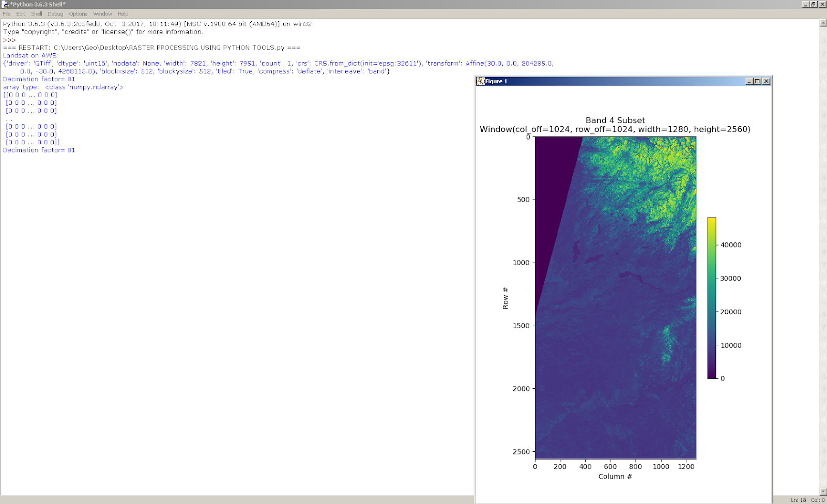The height and width of the screenshot is (504, 827).
Task: Click the 40000 colorbar tick label
Action: pos(731,245)
